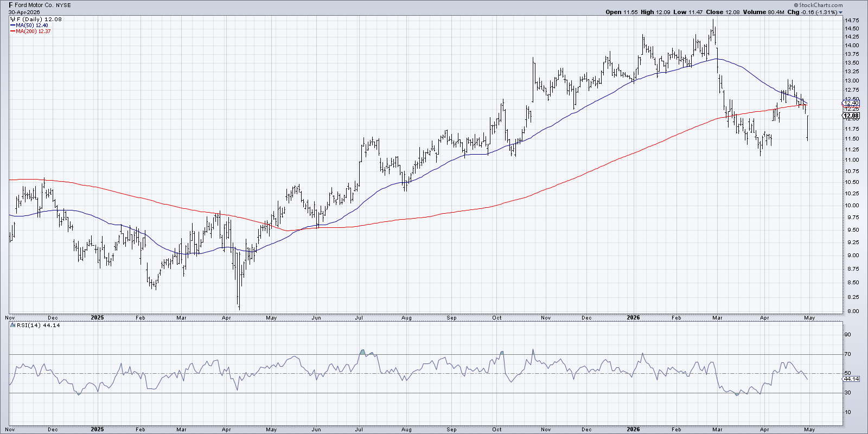Click the NYSE exchange label in the title
868x434 pixels.
click(x=63, y=5)
